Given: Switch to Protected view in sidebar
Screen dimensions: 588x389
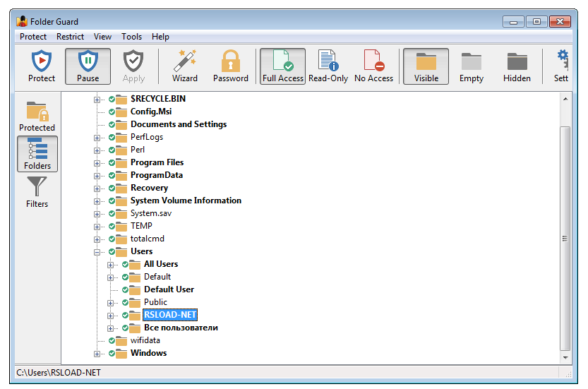Looking at the screenshot, I should pyautogui.click(x=37, y=116).
